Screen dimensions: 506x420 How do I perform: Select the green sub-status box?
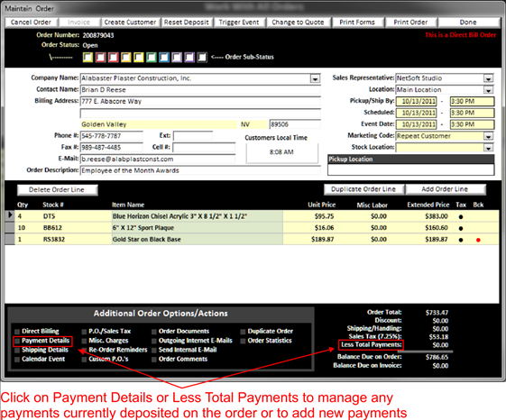click(152, 58)
